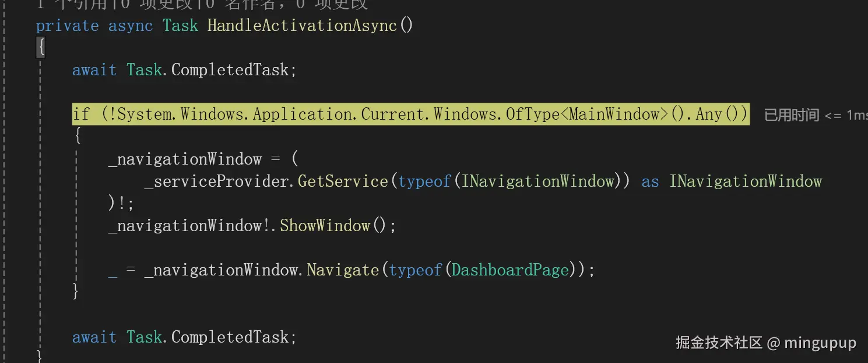This screenshot has width=868, height=363.
Task: Click the highlighted opening brace of the method
Action: point(41,47)
